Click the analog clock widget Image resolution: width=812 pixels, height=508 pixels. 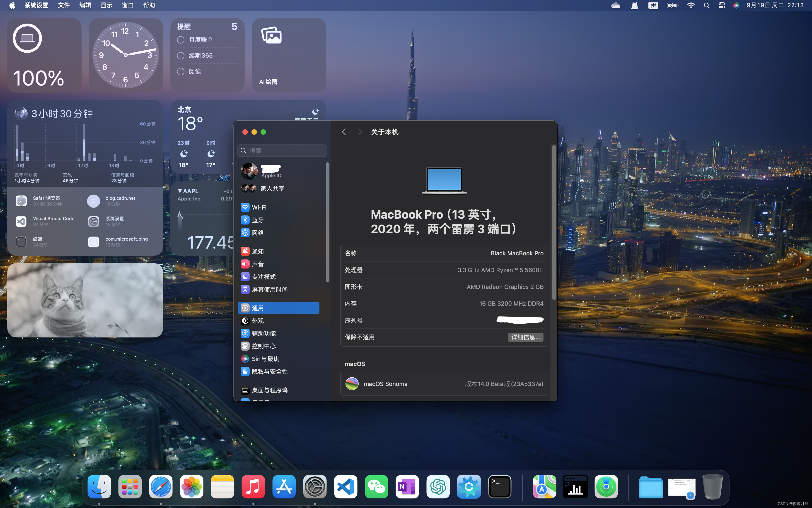click(126, 55)
